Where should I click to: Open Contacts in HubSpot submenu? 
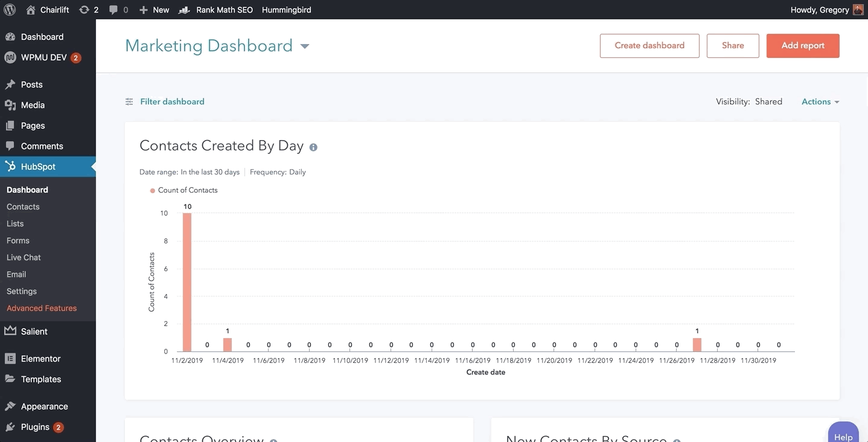[x=23, y=207]
